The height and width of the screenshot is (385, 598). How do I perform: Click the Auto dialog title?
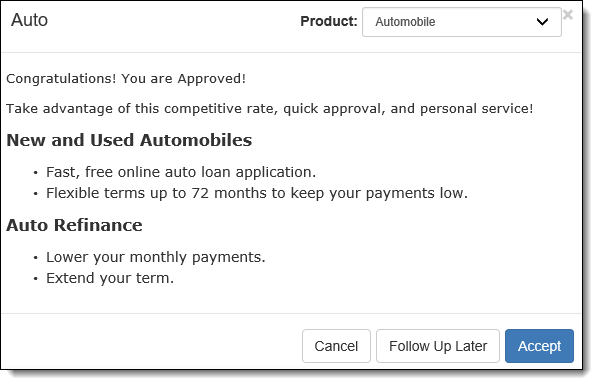pyautogui.click(x=29, y=20)
